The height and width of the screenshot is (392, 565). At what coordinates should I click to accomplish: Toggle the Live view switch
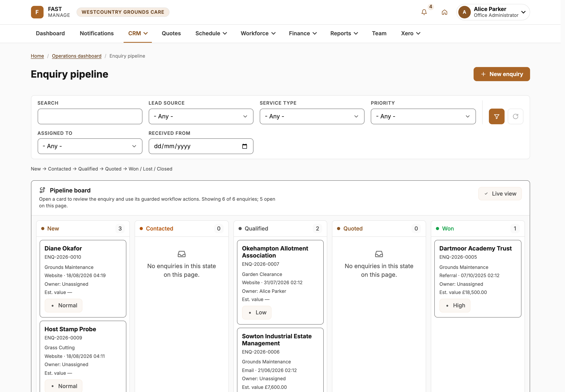click(x=500, y=194)
